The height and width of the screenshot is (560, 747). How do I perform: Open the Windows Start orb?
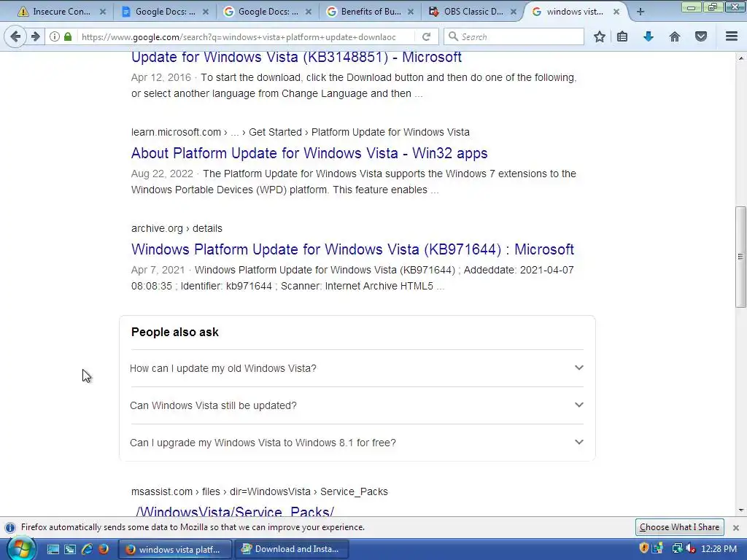tap(21, 548)
